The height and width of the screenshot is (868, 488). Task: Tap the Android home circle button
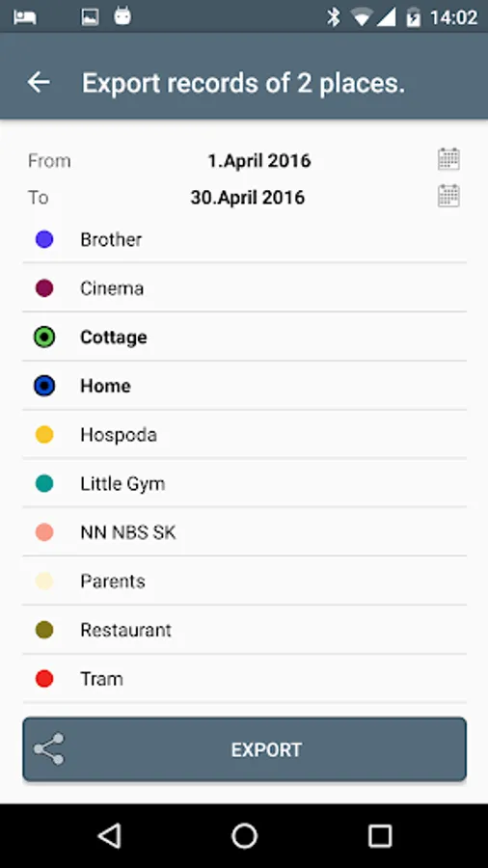click(x=244, y=835)
